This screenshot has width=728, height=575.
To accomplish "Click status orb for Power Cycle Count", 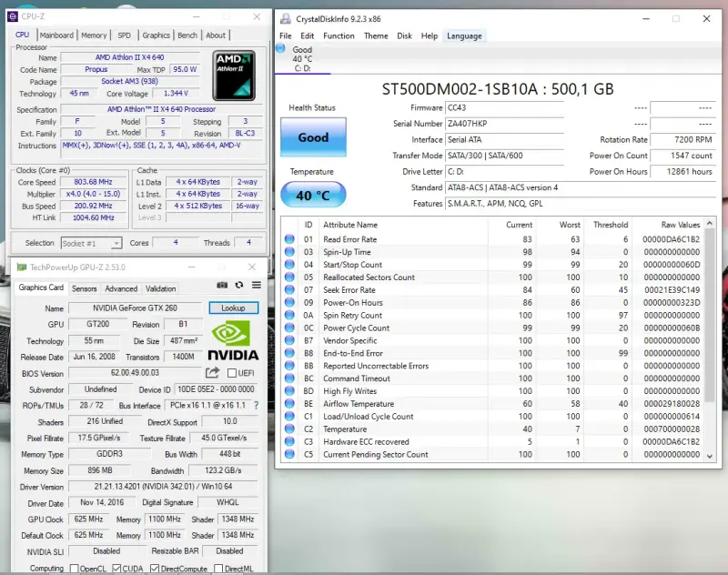I will [x=289, y=328].
